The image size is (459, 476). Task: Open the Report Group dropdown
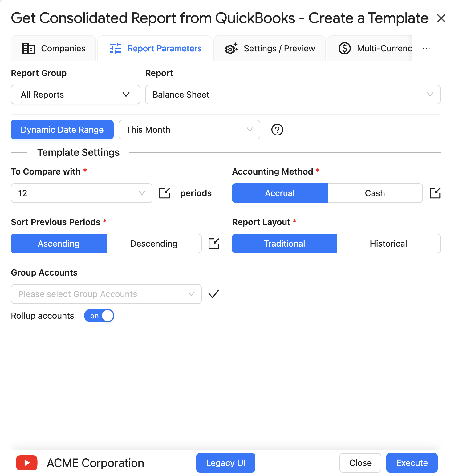75,95
